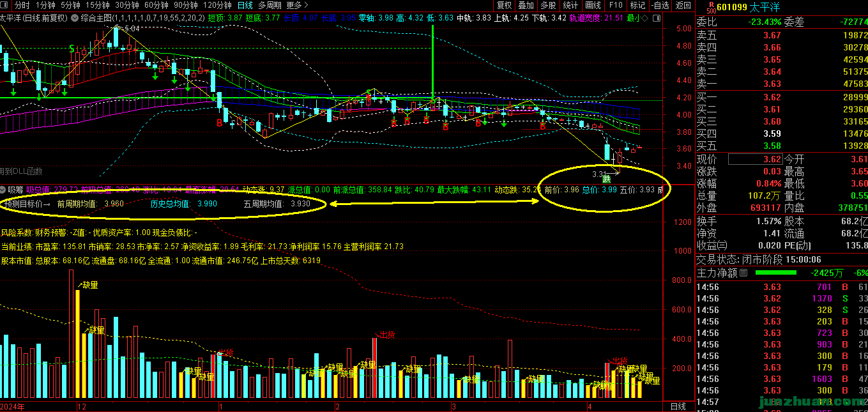Screen dimensions: 868x412
Task: Open the 多周期 multi-period view
Action: point(270,5)
